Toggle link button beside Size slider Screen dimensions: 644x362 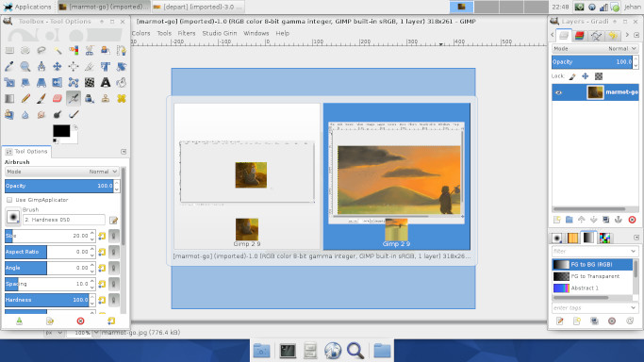114,236
